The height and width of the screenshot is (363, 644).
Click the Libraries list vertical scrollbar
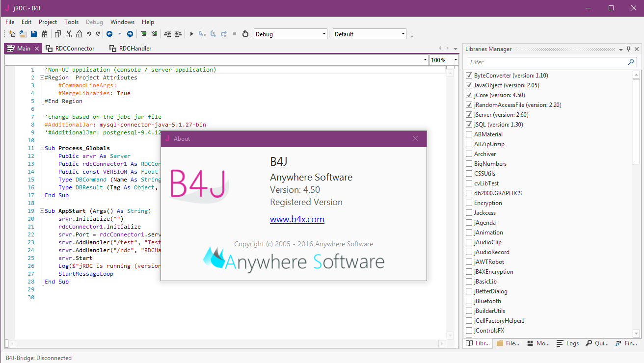(x=637, y=122)
